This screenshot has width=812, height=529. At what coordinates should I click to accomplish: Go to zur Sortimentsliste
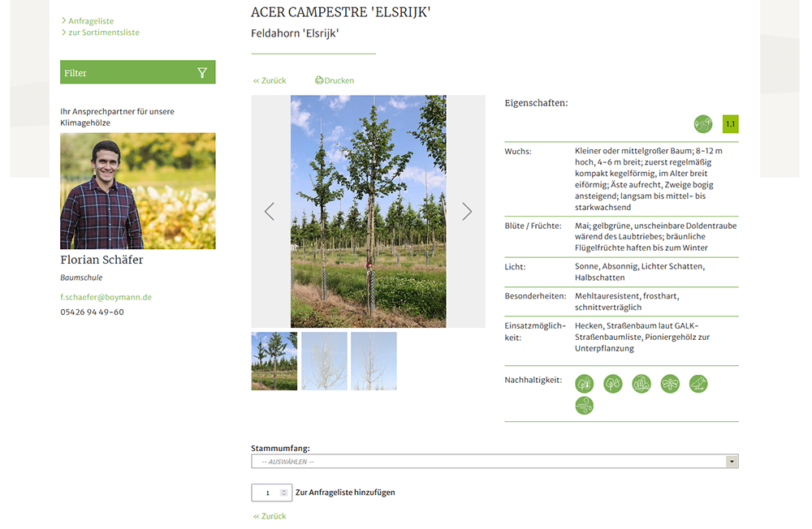pos(103,32)
